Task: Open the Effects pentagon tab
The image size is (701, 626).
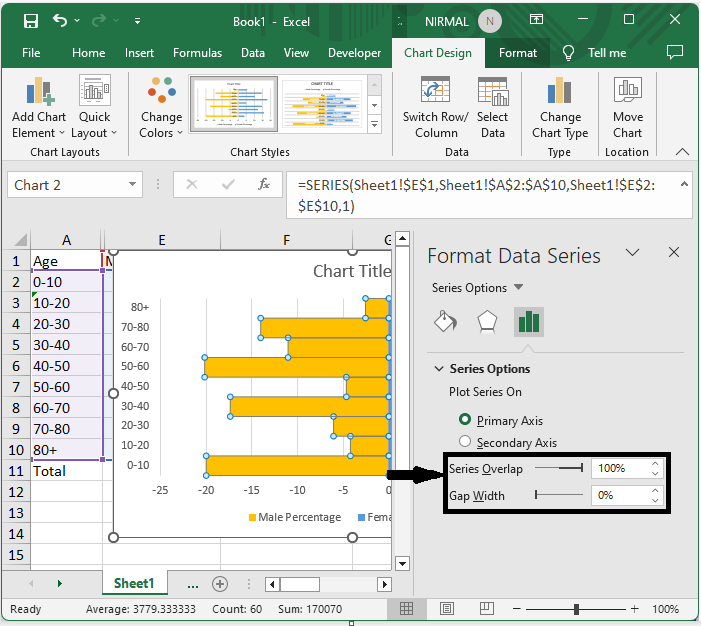Action: 486,321
